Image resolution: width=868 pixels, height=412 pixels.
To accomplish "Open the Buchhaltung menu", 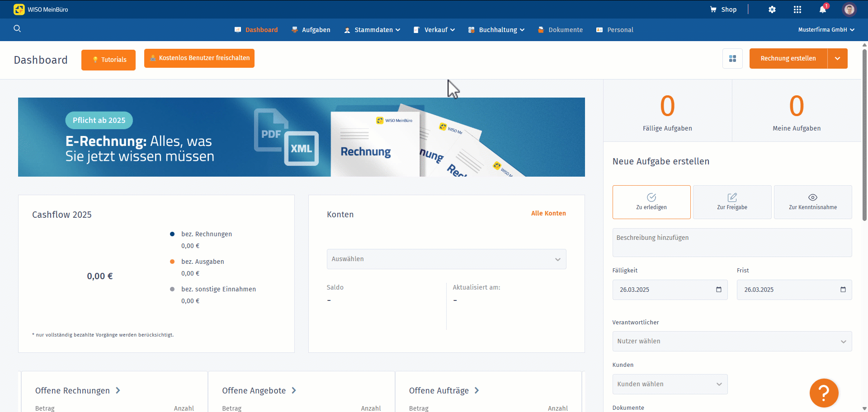I will [x=497, y=30].
